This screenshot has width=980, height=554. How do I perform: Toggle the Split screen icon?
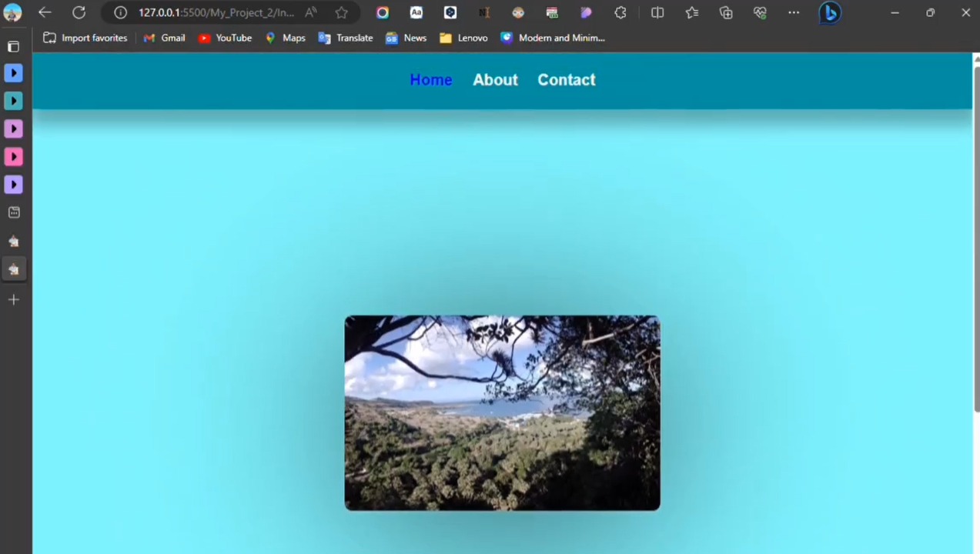(x=657, y=12)
